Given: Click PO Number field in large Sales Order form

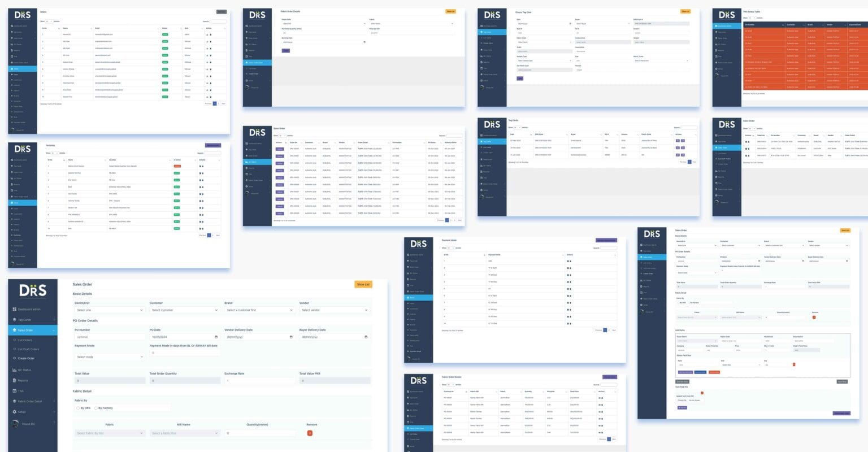Looking at the screenshot, I should (110, 337).
